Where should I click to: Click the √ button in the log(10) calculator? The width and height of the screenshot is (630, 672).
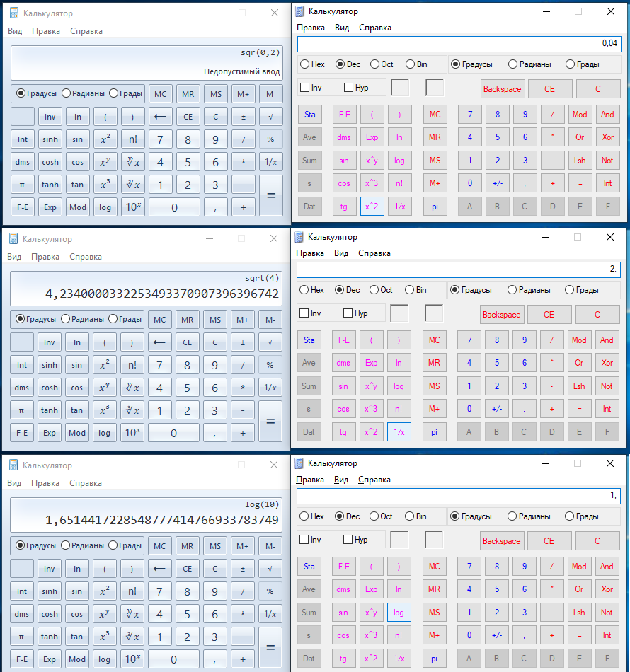(270, 568)
